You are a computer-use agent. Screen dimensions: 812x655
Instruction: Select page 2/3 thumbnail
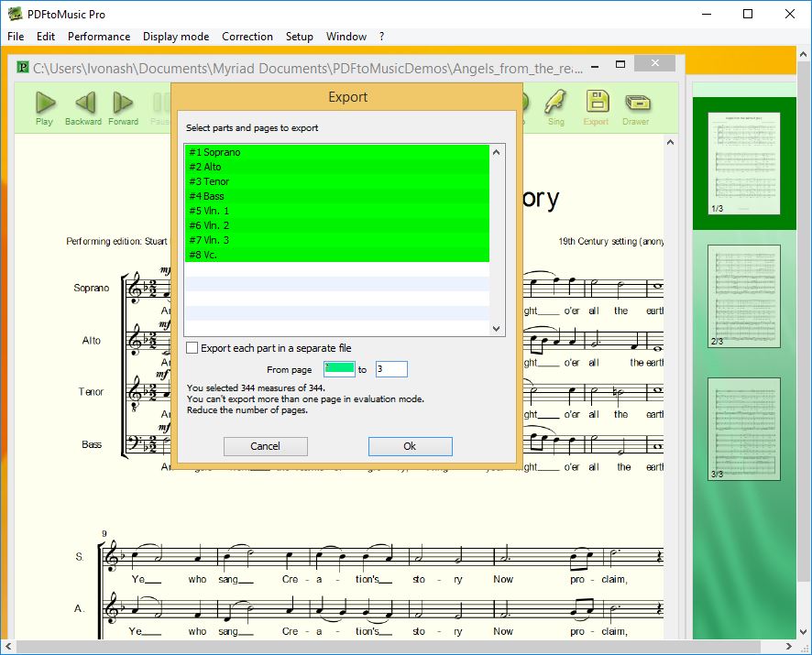[x=744, y=296]
